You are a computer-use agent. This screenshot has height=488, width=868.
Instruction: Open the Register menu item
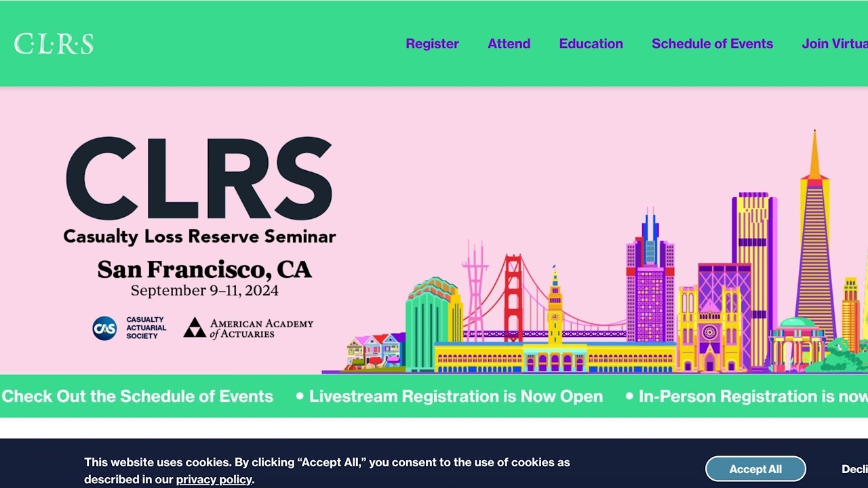click(x=432, y=43)
